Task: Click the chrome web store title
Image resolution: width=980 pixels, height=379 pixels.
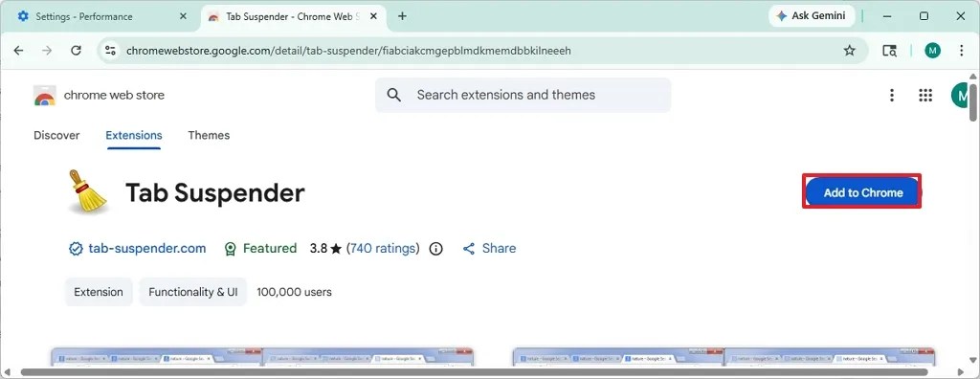Action: (115, 95)
